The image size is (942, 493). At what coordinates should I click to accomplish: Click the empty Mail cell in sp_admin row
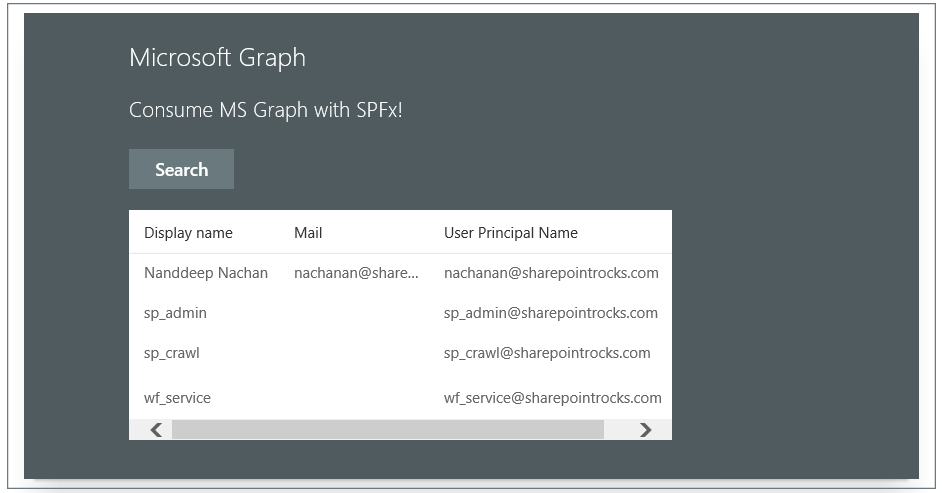356,313
